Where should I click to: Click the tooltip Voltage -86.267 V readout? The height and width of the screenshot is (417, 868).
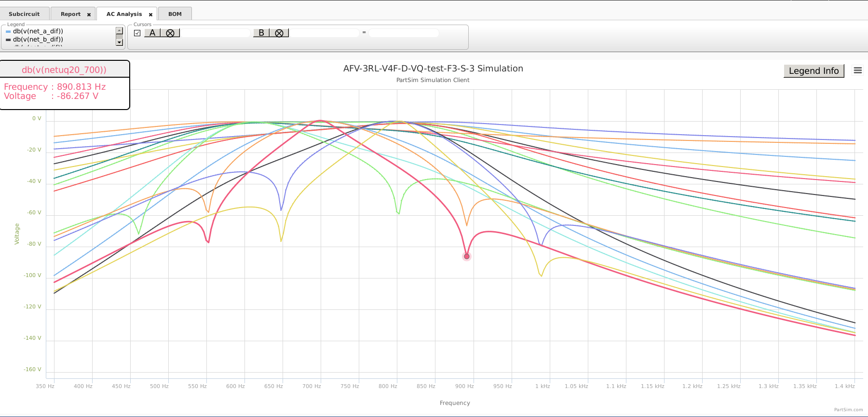point(51,96)
